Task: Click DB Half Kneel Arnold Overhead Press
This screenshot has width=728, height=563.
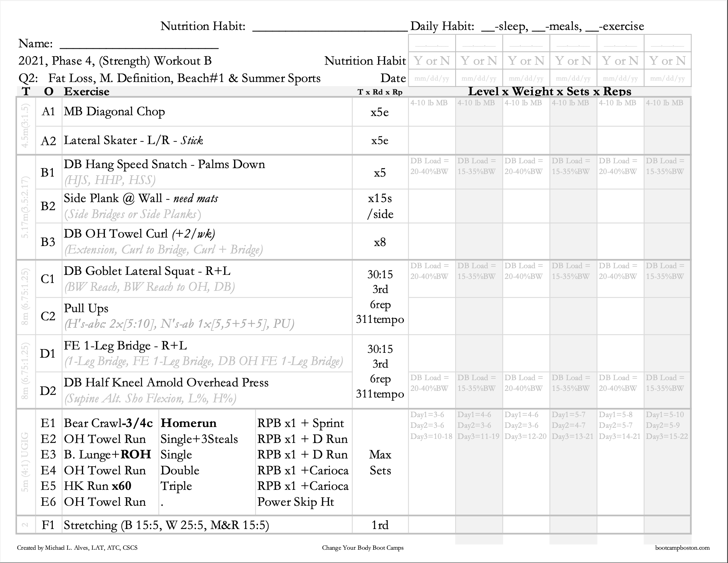Action: click(166, 383)
